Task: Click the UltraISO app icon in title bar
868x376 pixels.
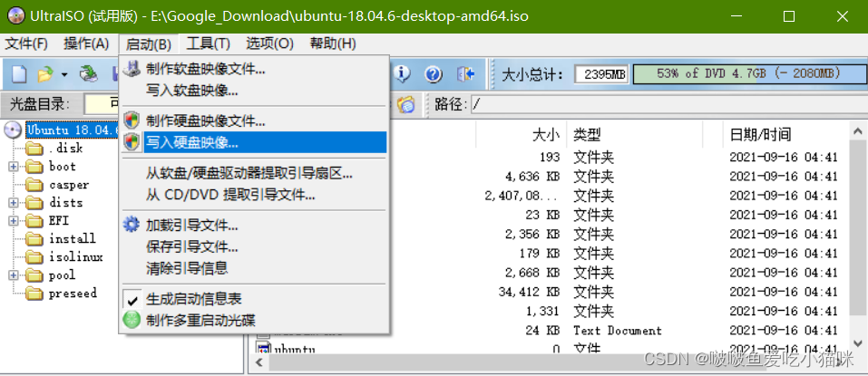Action: [15, 16]
